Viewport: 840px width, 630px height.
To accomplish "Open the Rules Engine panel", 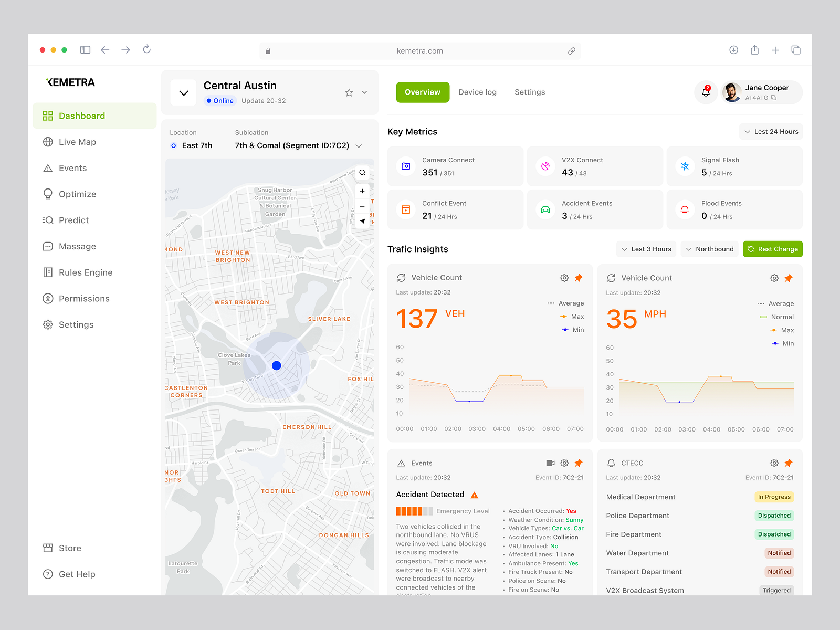I will pos(85,272).
